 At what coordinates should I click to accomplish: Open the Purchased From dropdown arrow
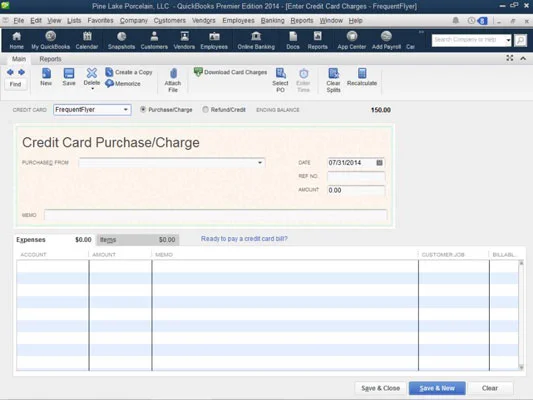[x=260, y=162]
